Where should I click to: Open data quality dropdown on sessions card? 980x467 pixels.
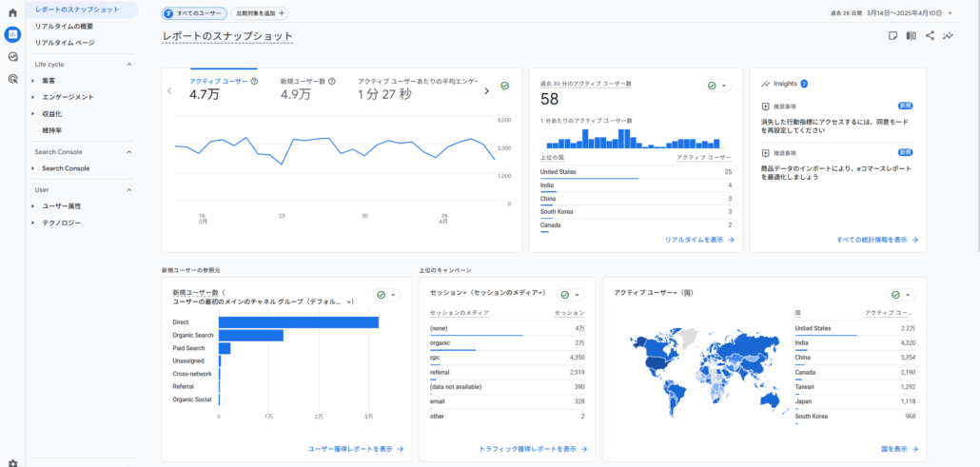[x=571, y=295]
